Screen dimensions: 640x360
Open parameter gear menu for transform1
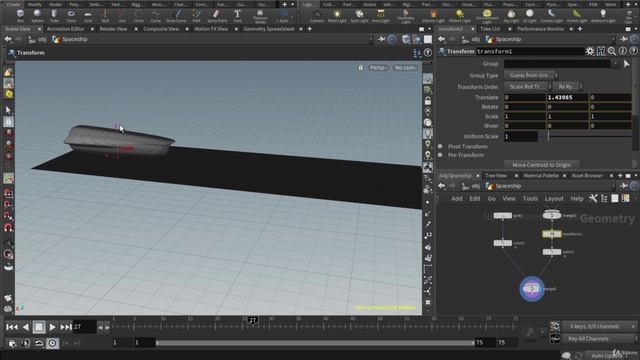(x=590, y=51)
